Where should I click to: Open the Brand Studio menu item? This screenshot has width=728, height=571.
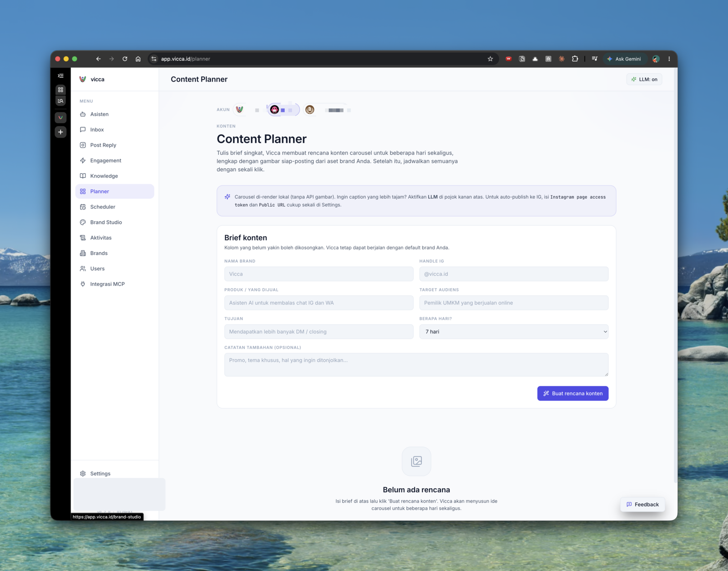point(115,222)
